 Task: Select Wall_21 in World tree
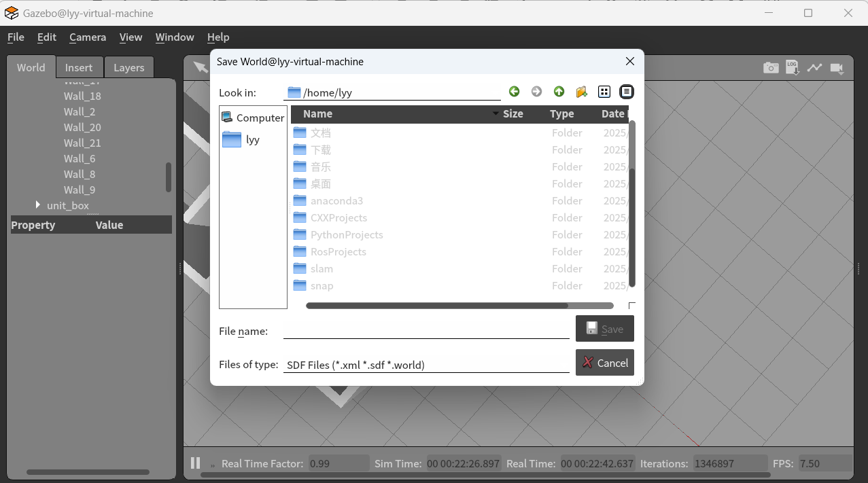82,143
